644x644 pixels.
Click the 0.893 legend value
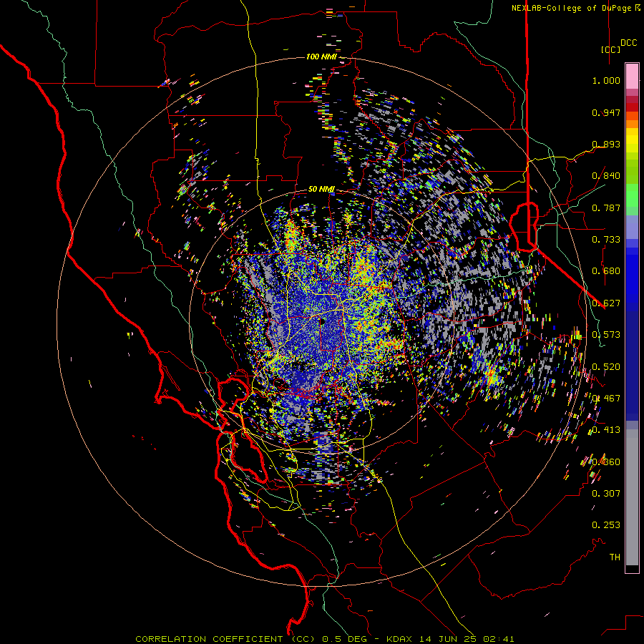606,144
